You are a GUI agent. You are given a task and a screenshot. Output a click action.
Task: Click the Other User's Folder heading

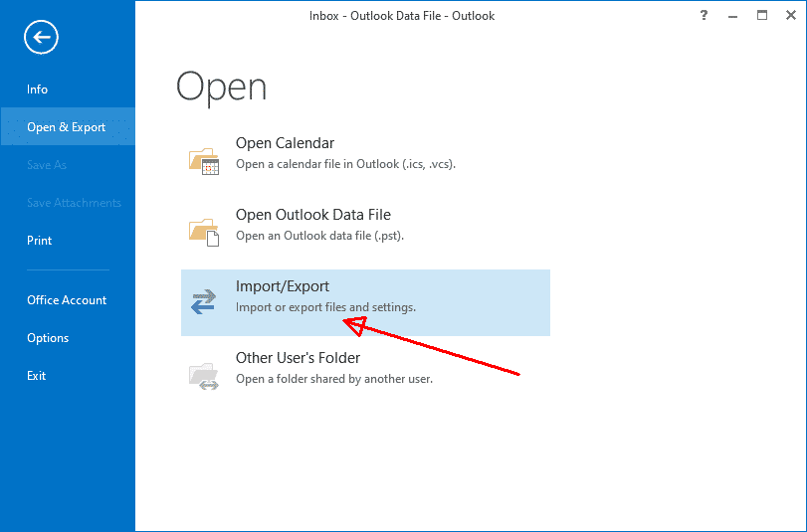point(298,358)
